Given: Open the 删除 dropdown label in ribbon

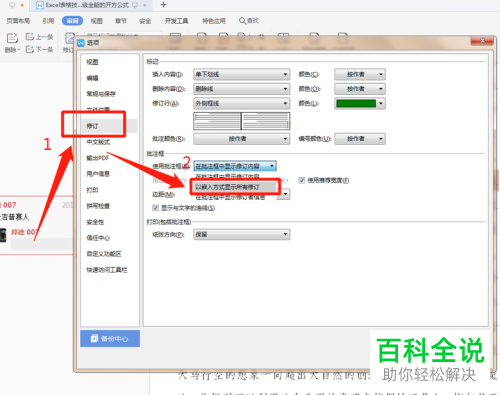Looking at the screenshot, I should pyautogui.click(x=12, y=50).
